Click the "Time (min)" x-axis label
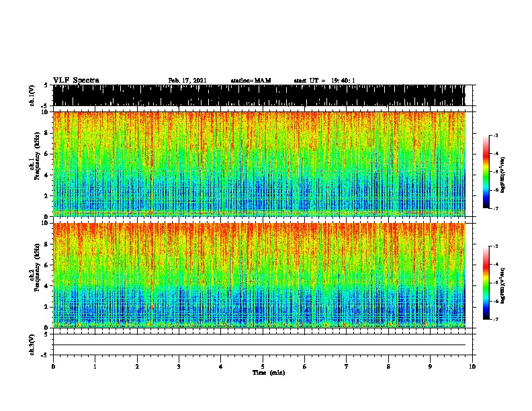Screen dimensions: 532x411 (269, 373)
